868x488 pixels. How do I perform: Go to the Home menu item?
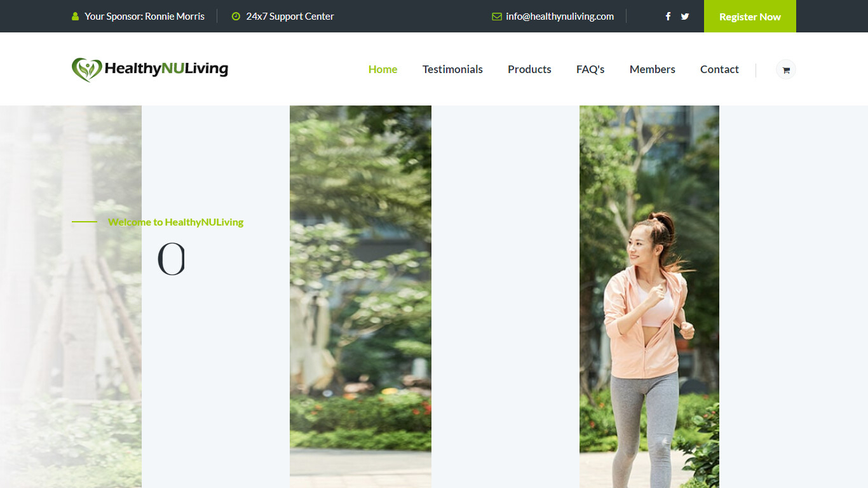click(x=383, y=69)
